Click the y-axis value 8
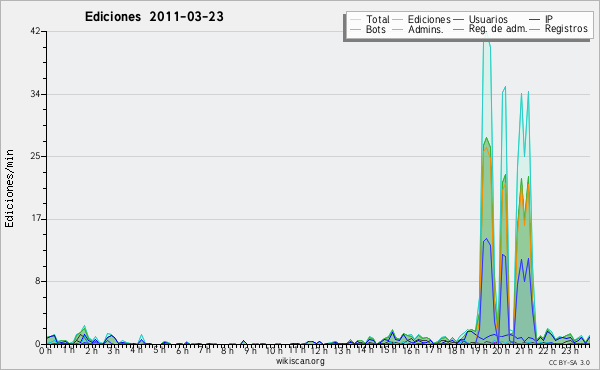600x370 pixels. click(x=38, y=281)
